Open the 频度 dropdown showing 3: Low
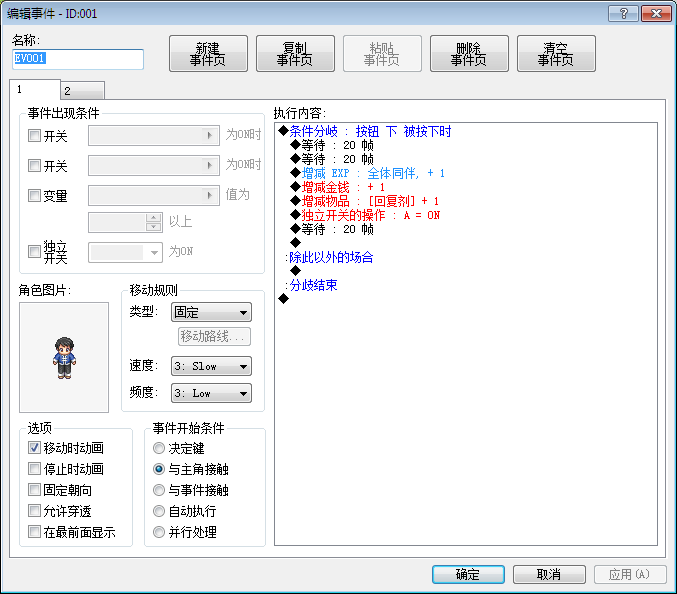 pyautogui.click(x=211, y=393)
